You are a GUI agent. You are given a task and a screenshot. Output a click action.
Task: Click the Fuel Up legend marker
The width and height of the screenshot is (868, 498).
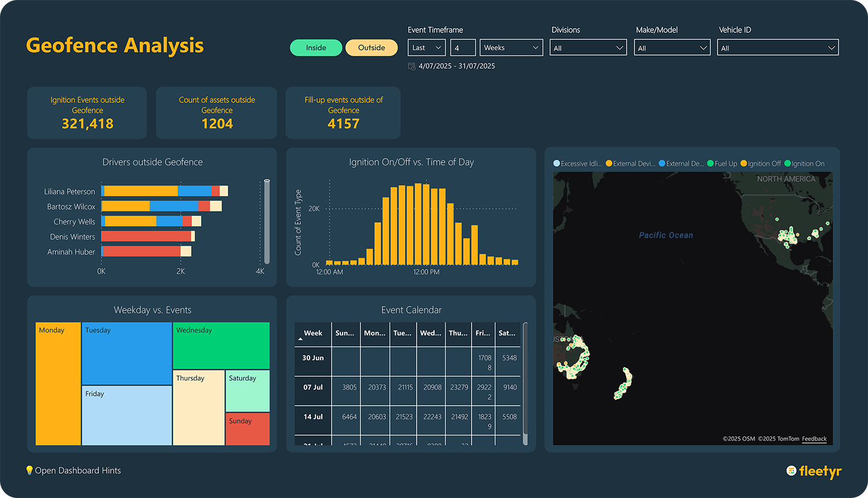(x=711, y=164)
